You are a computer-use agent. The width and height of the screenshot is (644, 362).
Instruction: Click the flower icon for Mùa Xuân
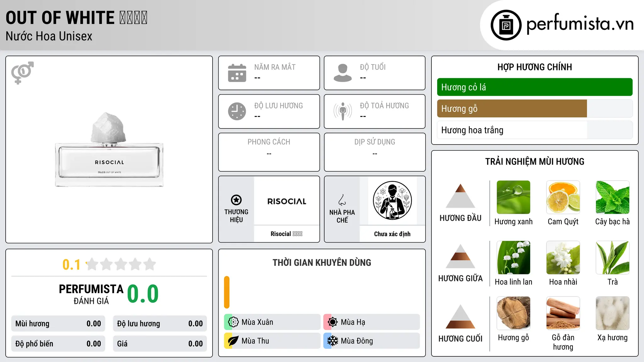pos(233,322)
